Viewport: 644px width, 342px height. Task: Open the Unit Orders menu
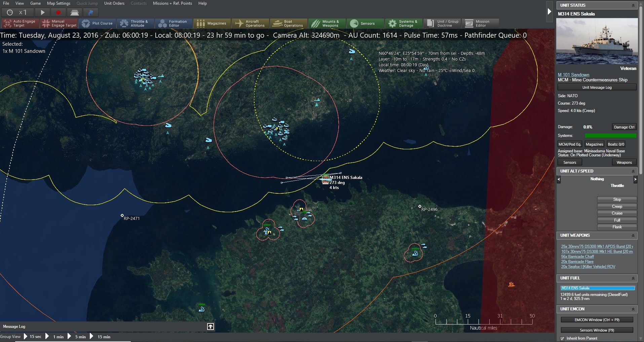click(x=114, y=3)
